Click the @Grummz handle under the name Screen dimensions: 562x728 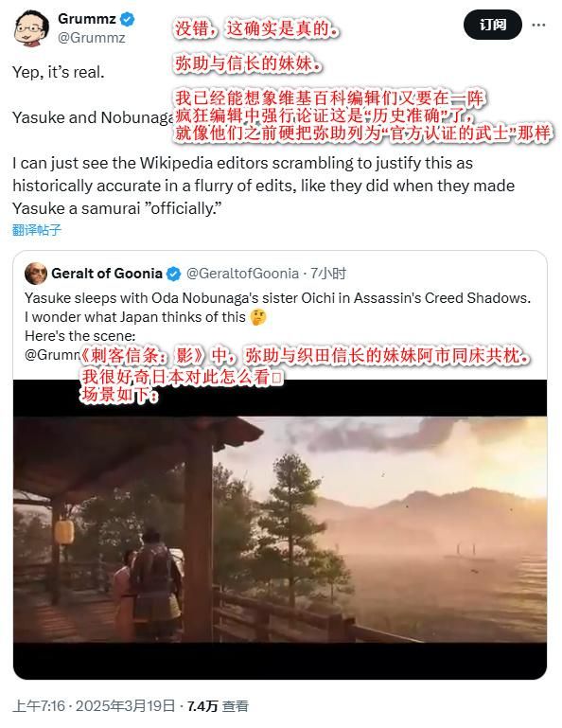point(92,38)
